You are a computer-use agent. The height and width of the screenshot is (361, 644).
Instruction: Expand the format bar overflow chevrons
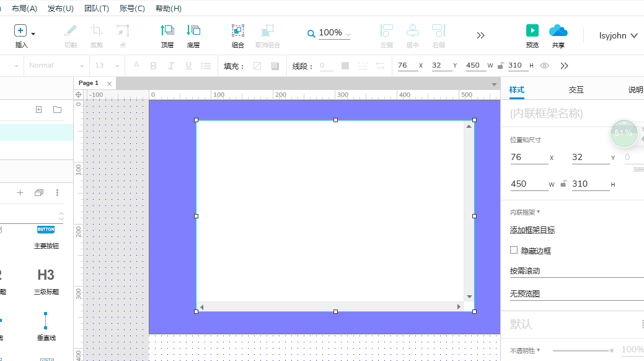(x=564, y=66)
